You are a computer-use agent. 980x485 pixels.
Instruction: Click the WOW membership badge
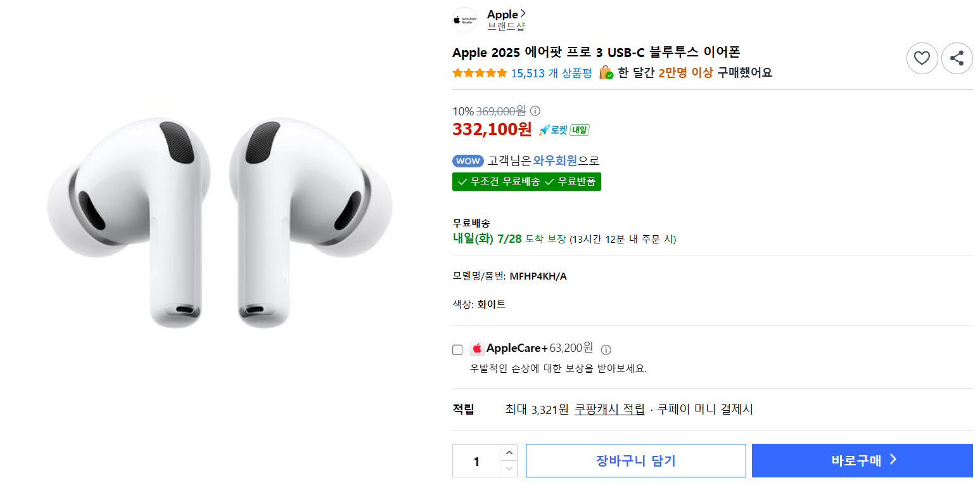(468, 161)
